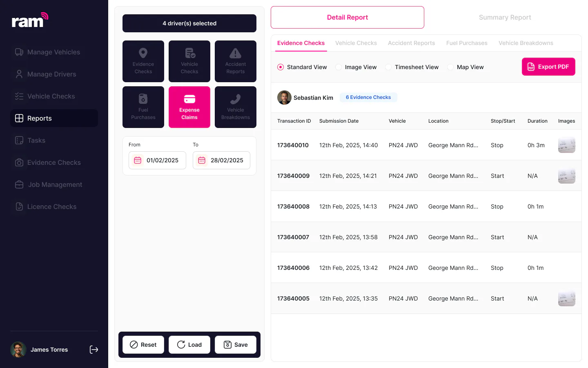Click the Reset button

point(143,345)
